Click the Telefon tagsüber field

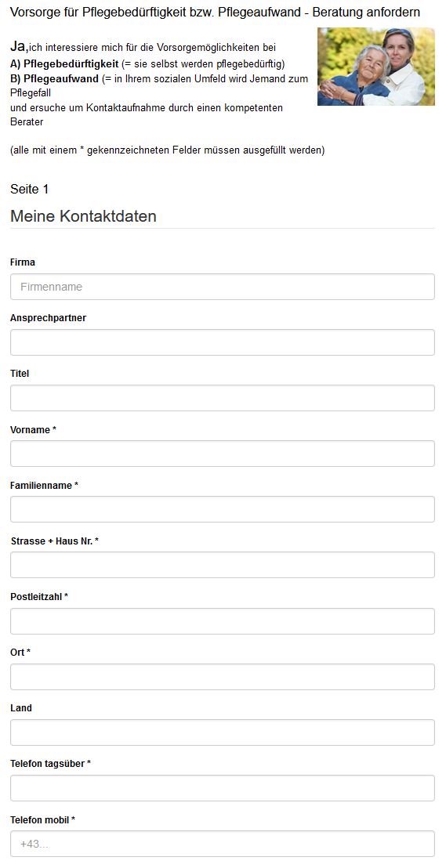(x=222, y=788)
